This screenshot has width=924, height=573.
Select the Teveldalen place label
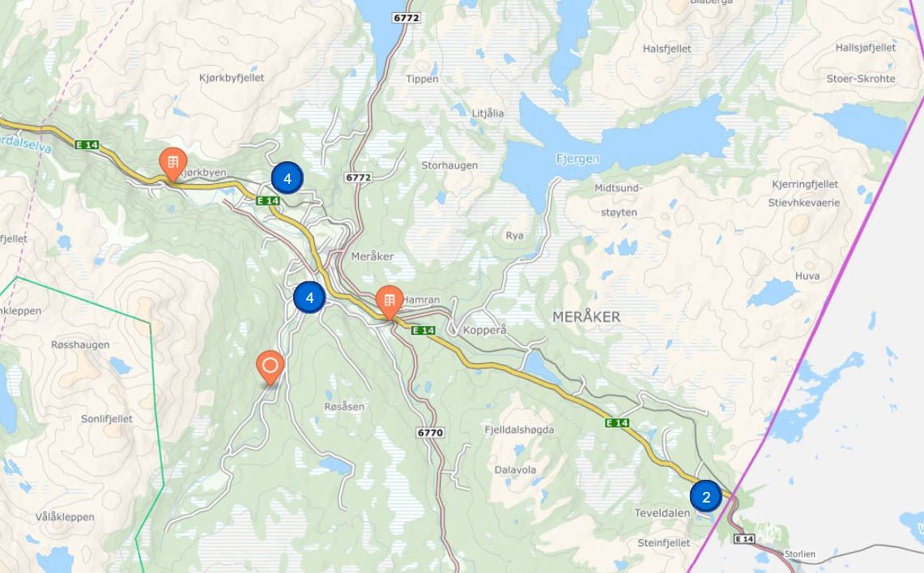click(662, 513)
